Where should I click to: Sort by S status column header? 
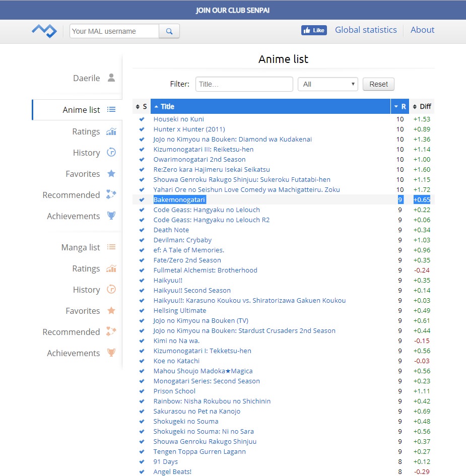tap(142, 107)
